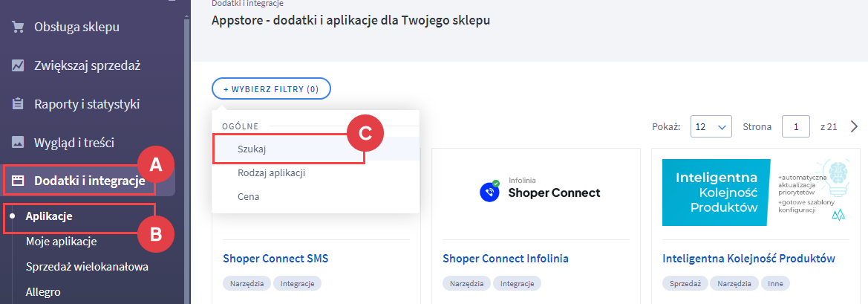Click the Strona page number field
Viewport: 868px width, 304px height.
(796, 127)
